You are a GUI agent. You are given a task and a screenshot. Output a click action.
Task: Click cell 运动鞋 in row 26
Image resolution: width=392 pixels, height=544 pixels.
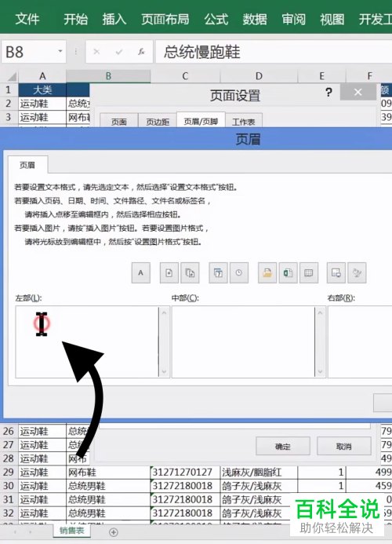pos(42,431)
